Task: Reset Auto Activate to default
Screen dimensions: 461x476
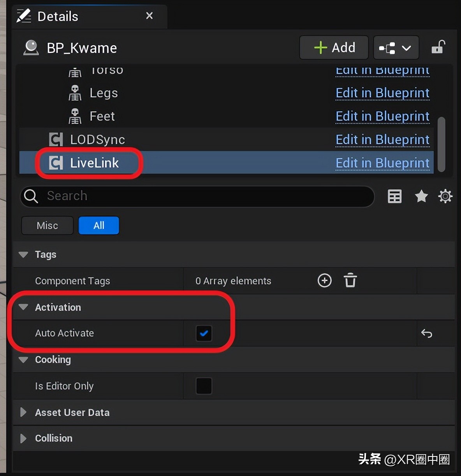Action: click(427, 333)
